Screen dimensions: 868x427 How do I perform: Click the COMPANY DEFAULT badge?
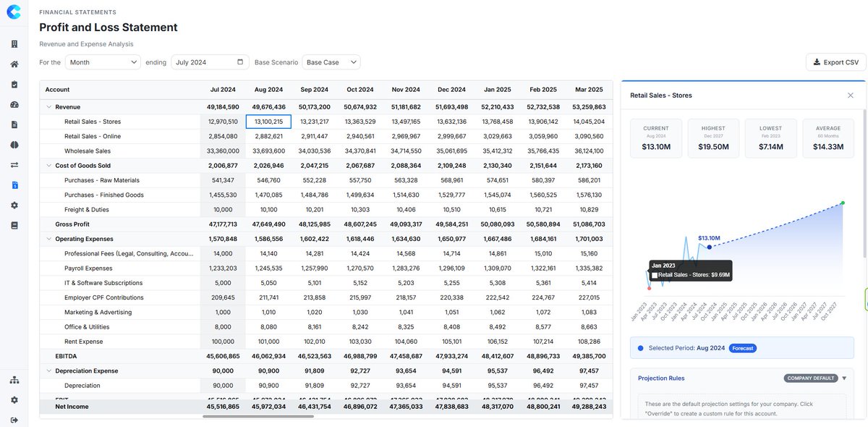pyautogui.click(x=810, y=378)
